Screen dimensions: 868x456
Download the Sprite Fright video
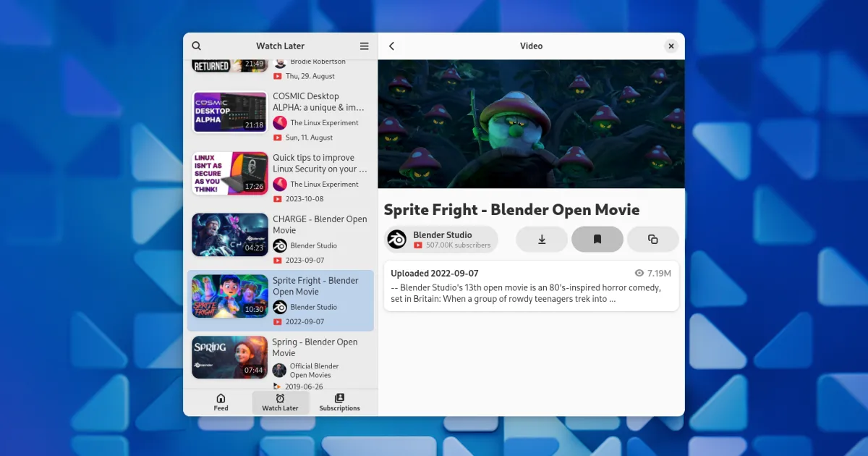(x=542, y=240)
